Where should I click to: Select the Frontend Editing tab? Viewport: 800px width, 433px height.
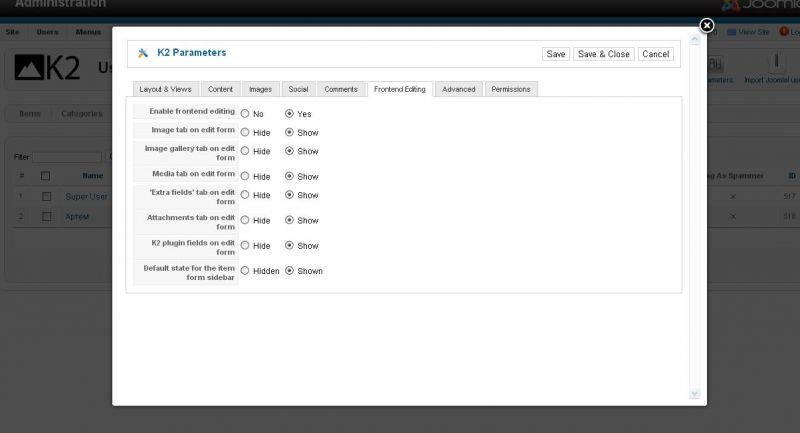pos(400,89)
